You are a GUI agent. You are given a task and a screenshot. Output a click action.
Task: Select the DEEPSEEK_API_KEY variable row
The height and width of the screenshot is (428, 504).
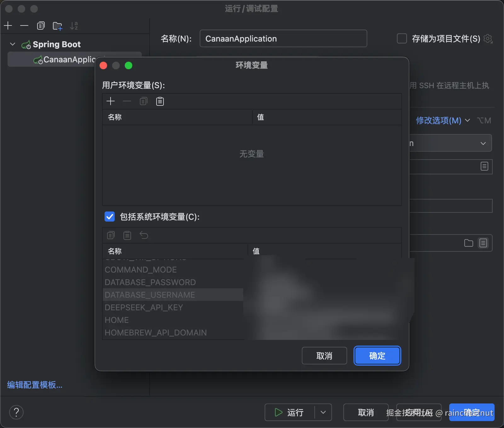click(173, 307)
